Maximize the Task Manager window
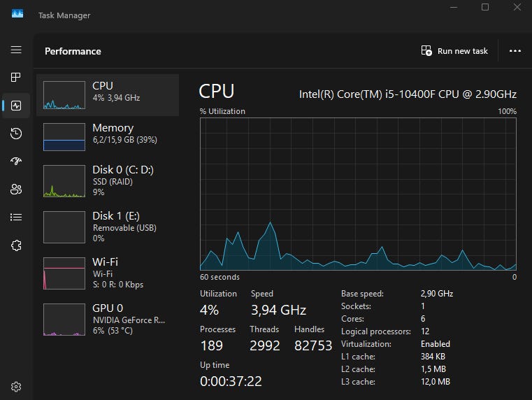The height and width of the screenshot is (400, 532). point(485,8)
